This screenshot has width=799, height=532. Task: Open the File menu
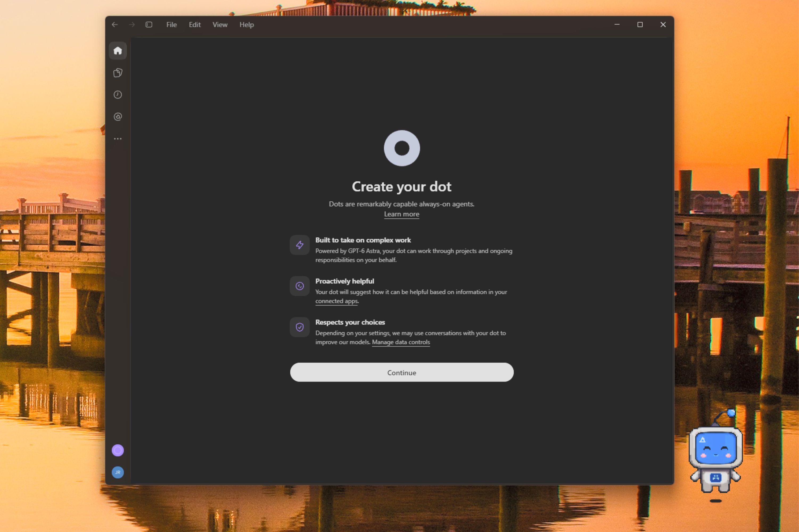pyautogui.click(x=171, y=24)
